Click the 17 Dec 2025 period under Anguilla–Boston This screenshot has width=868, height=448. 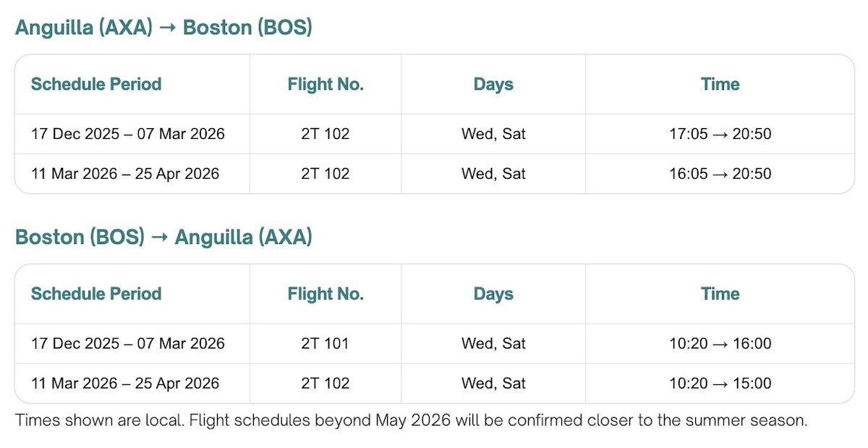(128, 134)
